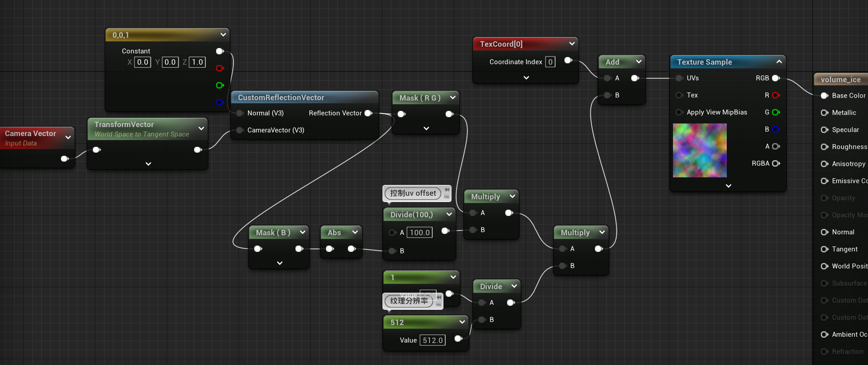This screenshot has height=365, width=868.
Task: Click the Mask (B) node's output pin
Action: coord(299,249)
